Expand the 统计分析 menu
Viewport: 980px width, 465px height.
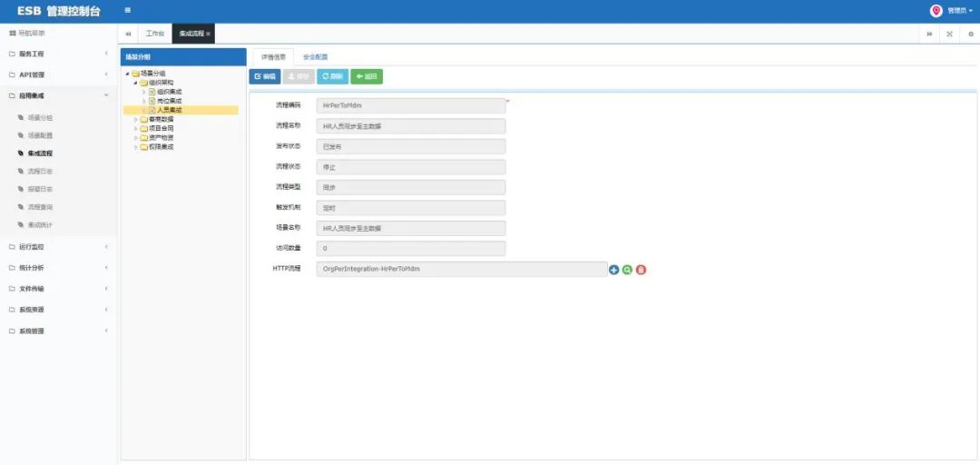click(59, 268)
